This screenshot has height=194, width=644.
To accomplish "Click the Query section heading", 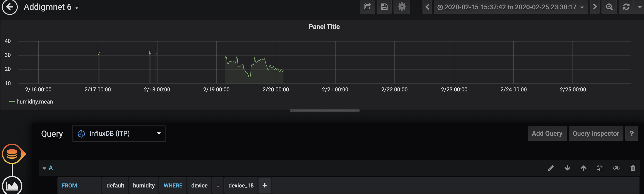I will [x=52, y=134].
